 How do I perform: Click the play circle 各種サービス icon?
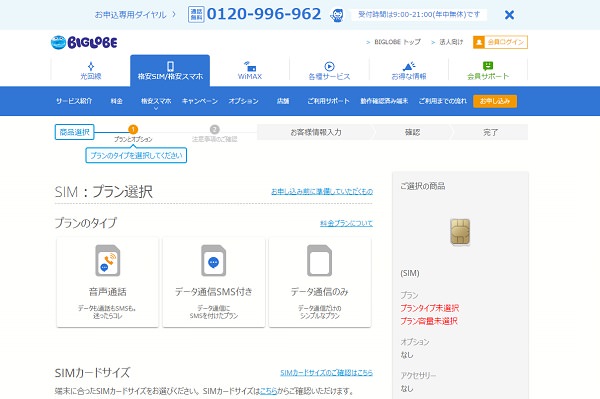point(329,66)
